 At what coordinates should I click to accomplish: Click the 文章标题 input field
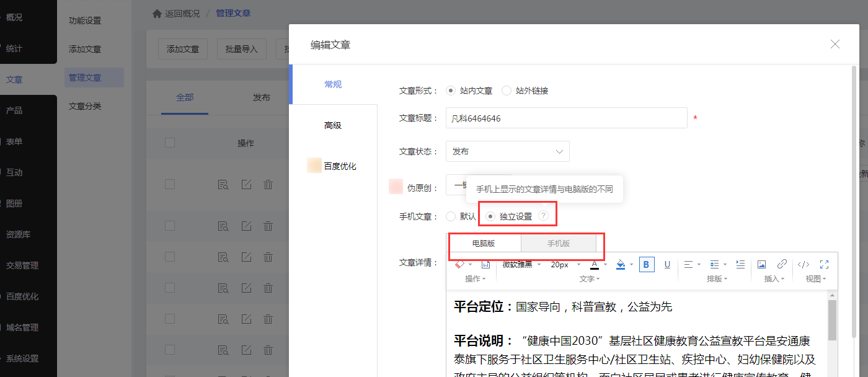[566, 118]
